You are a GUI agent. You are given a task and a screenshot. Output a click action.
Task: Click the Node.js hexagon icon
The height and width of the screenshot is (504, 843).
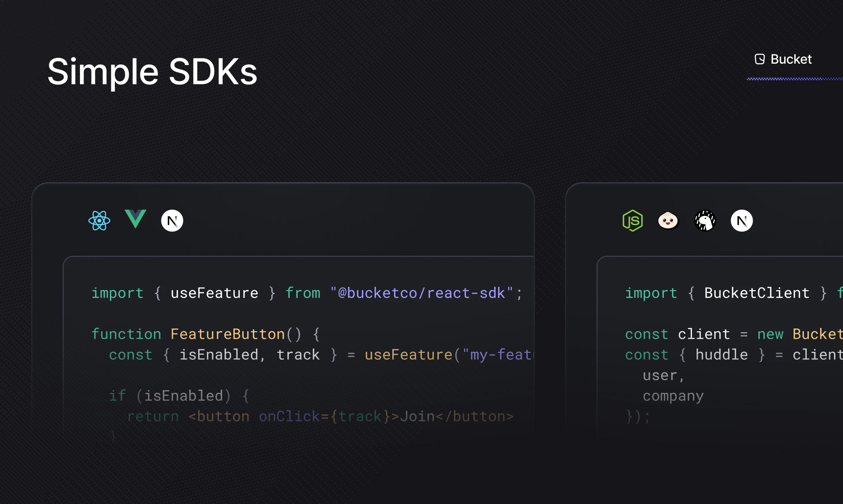(633, 220)
